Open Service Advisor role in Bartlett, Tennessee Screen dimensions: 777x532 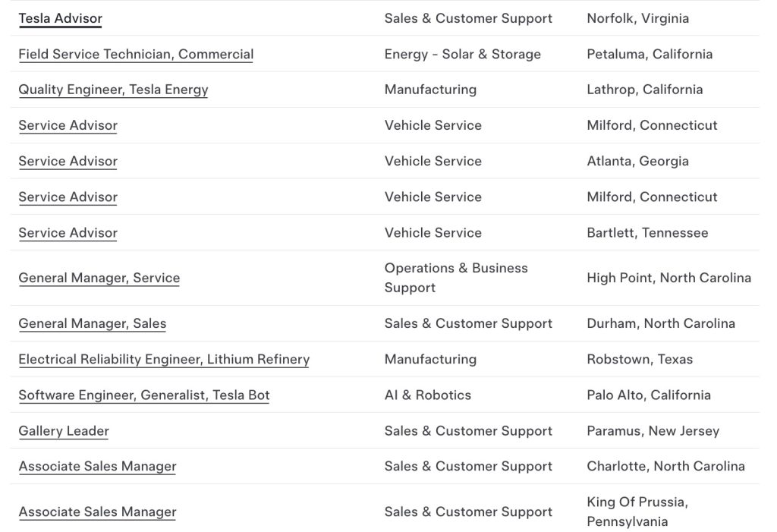68,233
